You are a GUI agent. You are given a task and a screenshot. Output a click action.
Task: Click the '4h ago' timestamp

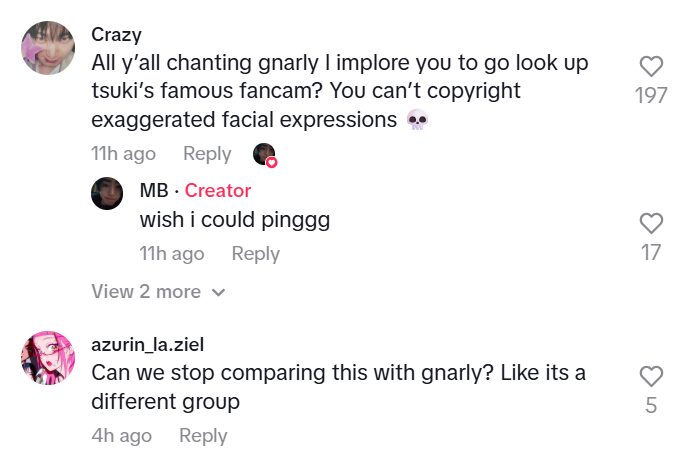tap(121, 436)
